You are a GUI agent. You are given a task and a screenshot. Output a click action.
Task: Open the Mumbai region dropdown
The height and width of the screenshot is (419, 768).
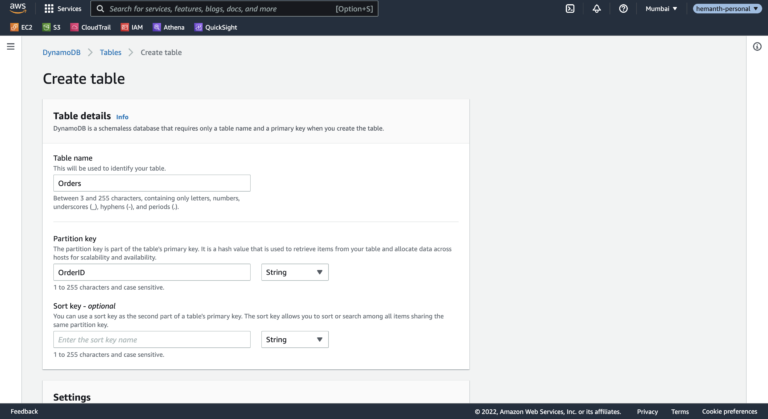click(x=661, y=8)
